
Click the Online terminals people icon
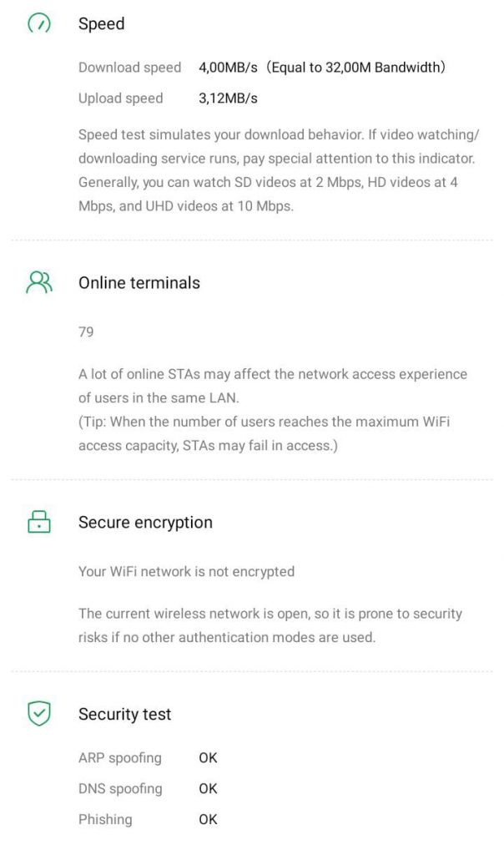click(x=39, y=282)
